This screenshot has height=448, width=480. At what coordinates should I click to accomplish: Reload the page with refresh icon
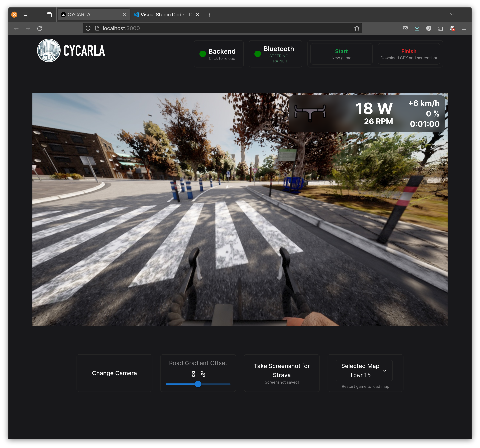pos(40,29)
